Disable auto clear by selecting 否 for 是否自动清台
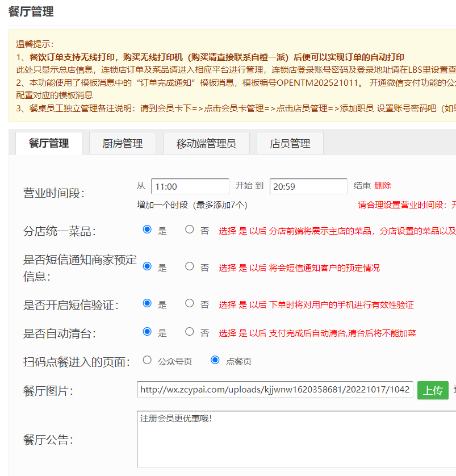The image size is (456, 476). (190, 332)
